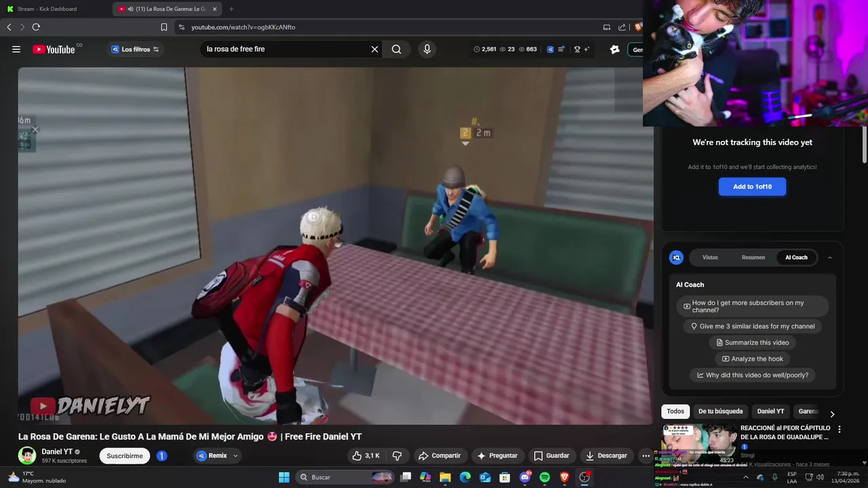The width and height of the screenshot is (868, 488).
Task: Toggle Los filtros in YouTube header
Action: tap(135, 49)
